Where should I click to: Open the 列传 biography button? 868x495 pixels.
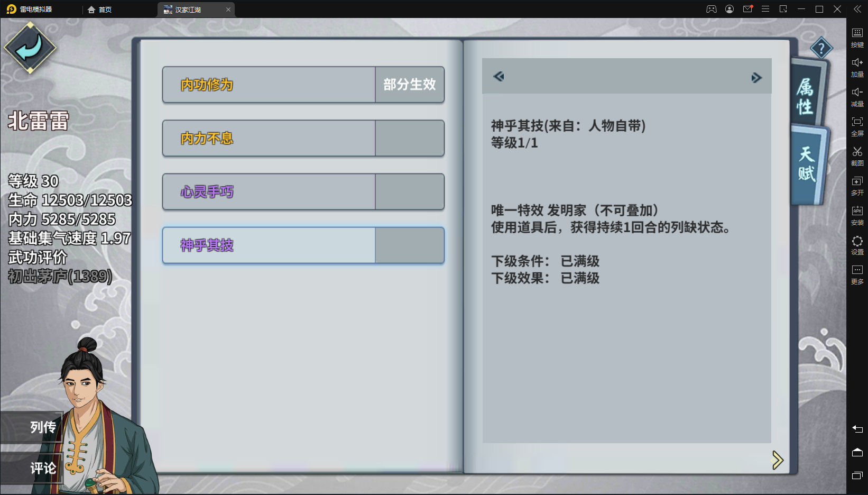pos(32,427)
